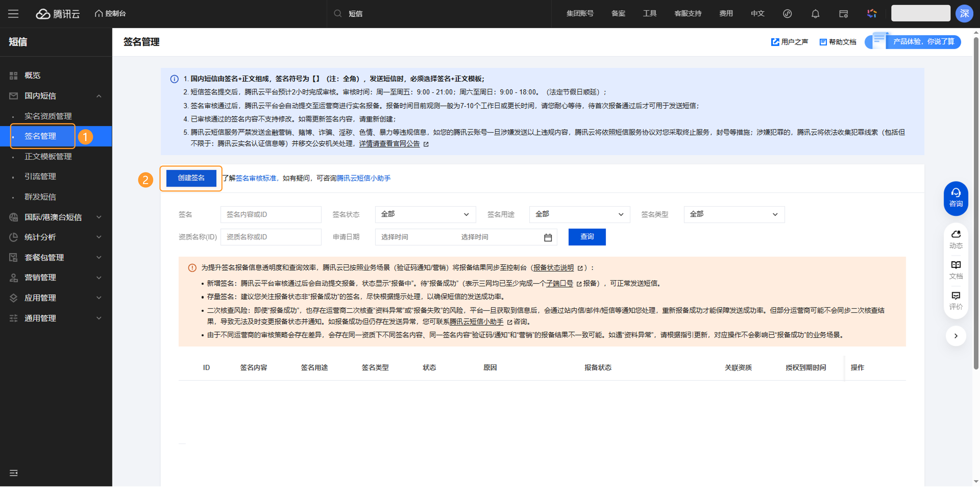Click the hamburger menu icon top-left
The width and height of the screenshot is (980, 487).
tap(13, 14)
